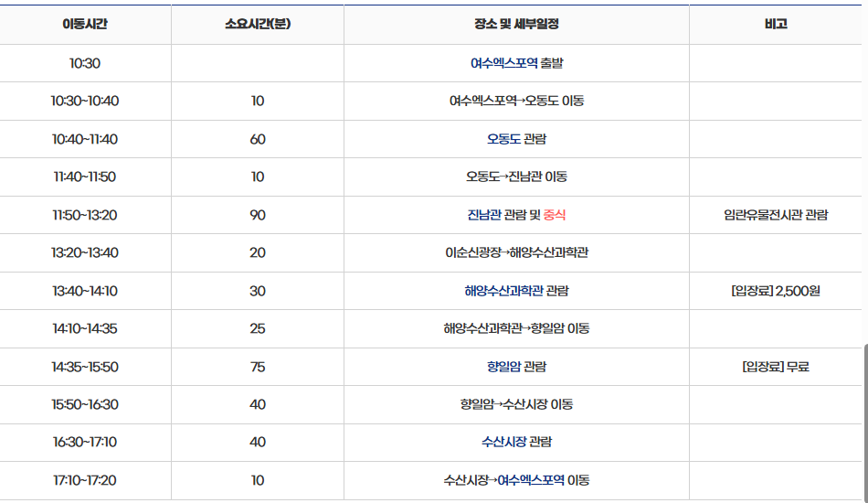This screenshot has height=503, width=868.
Task: Click the 17:10~17:20 time cell
Action: click(85, 480)
